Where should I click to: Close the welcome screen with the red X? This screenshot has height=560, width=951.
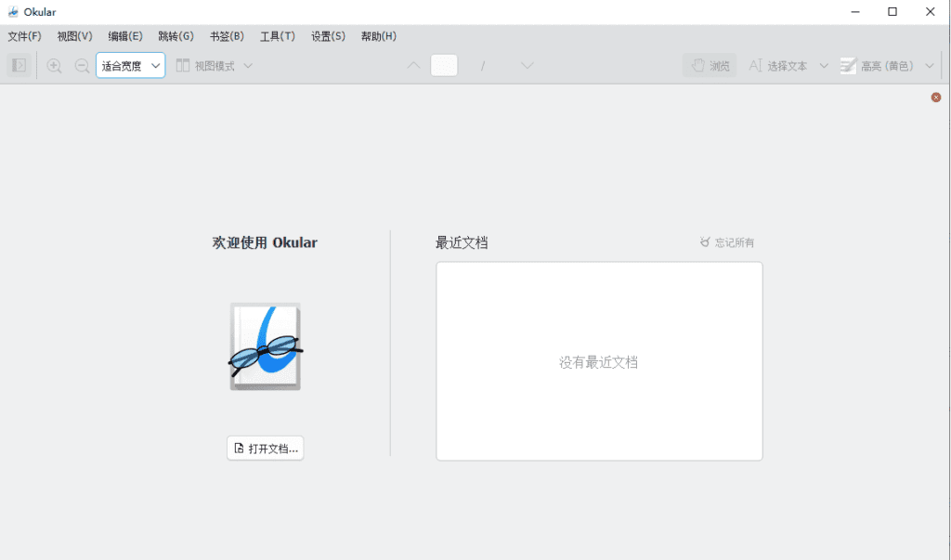coord(936,98)
